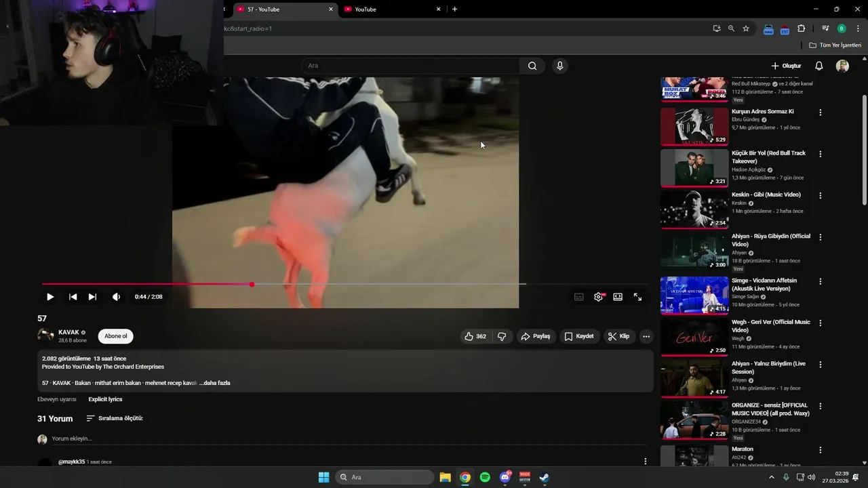868x488 pixels.
Task: Click the install app icon in address bar
Action: pyautogui.click(x=717, y=28)
